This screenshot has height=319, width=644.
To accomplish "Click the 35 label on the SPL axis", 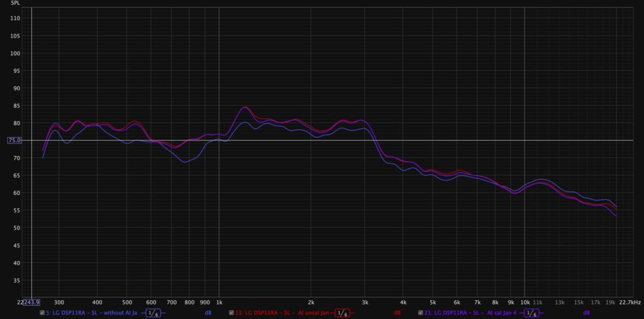I will tap(16, 280).
